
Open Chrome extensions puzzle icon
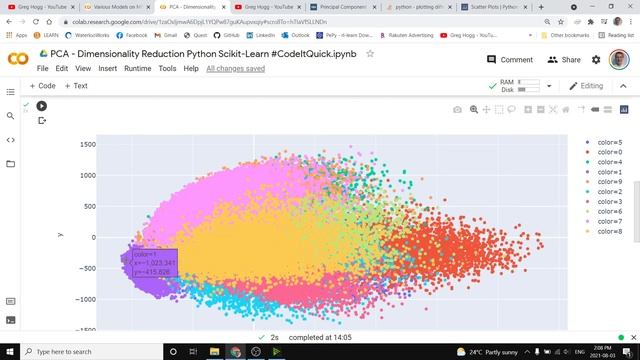tap(591, 22)
